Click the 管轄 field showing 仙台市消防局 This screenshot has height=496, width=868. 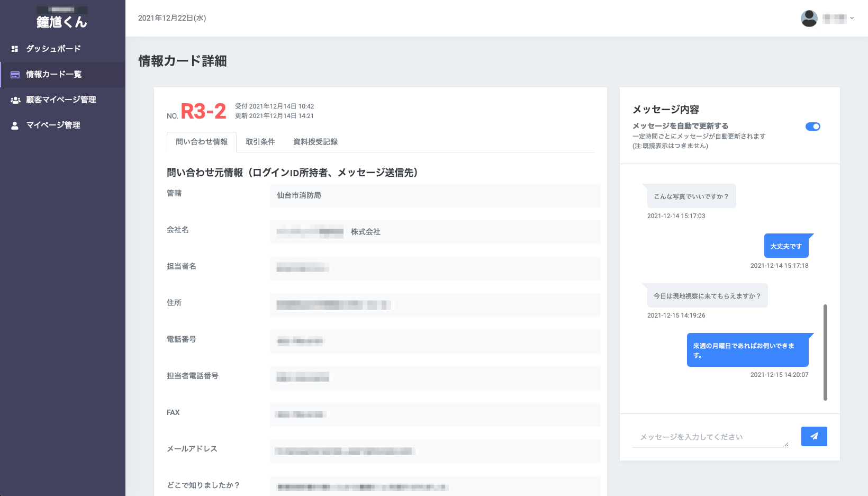click(435, 195)
